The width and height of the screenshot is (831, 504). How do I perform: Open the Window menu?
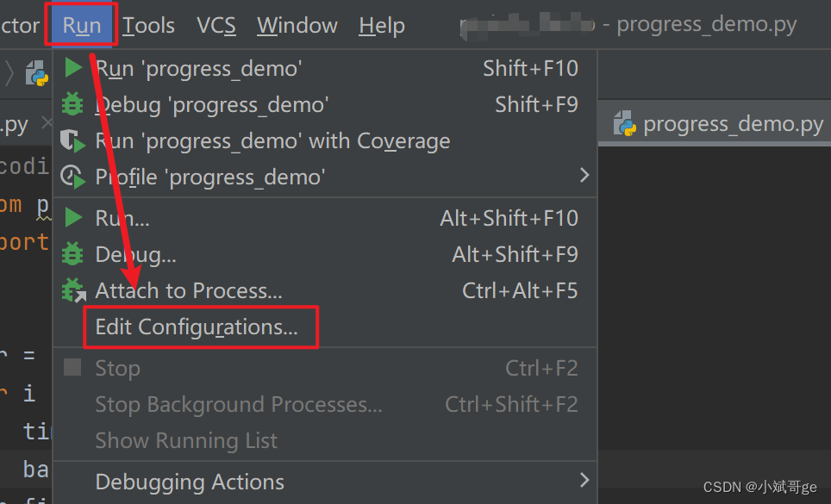click(296, 26)
